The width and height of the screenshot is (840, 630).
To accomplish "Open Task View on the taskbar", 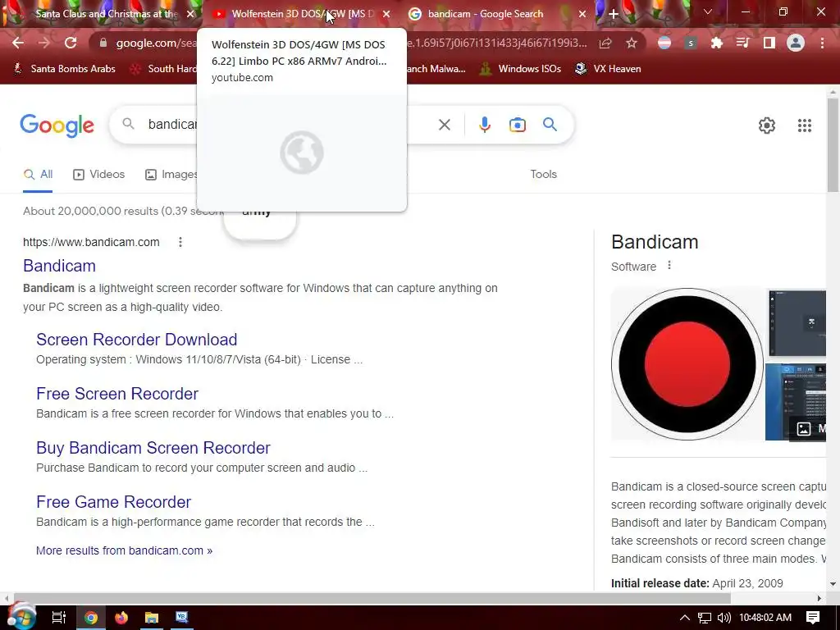I will 59,618.
